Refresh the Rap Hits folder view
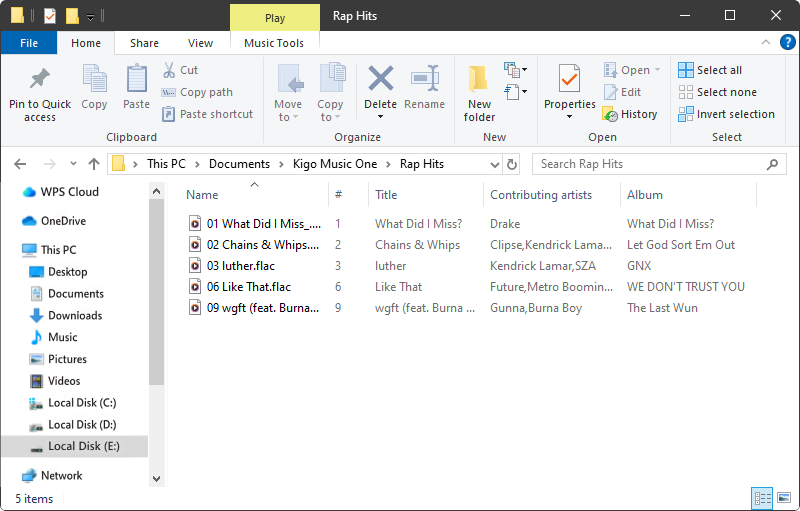800x511 pixels. (x=513, y=164)
